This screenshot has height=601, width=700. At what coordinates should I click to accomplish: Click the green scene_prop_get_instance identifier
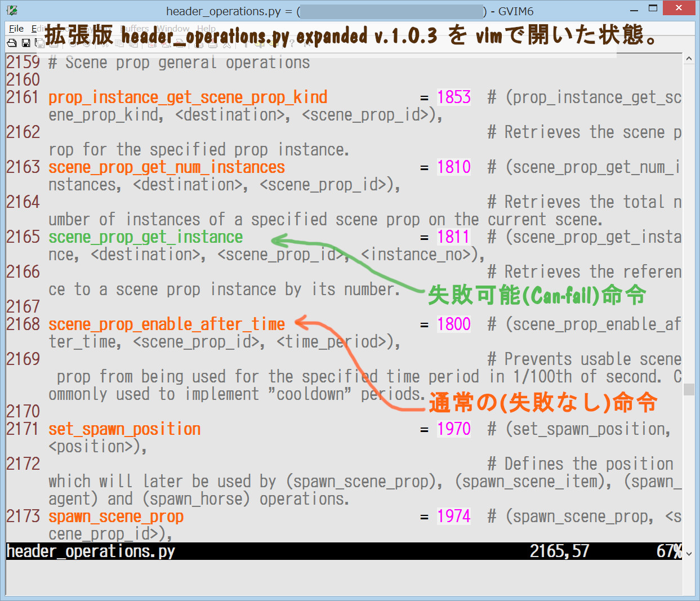[x=145, y=237]
